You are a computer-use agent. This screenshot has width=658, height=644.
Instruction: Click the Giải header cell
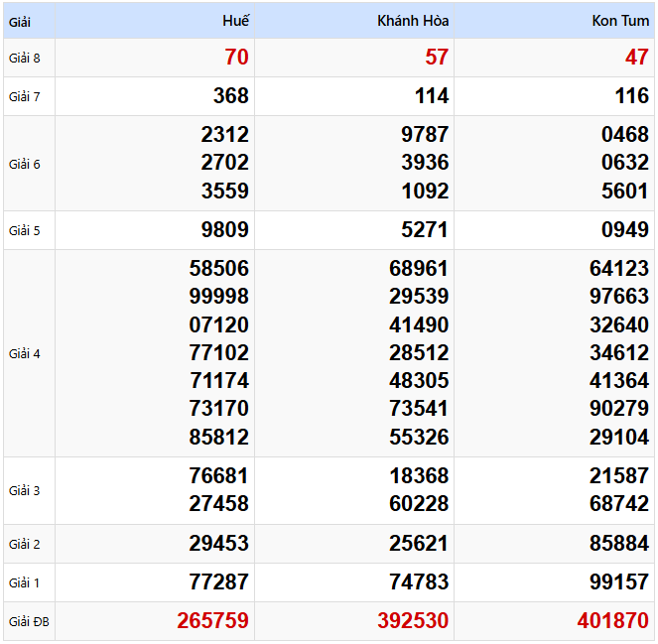coord(20,21)
